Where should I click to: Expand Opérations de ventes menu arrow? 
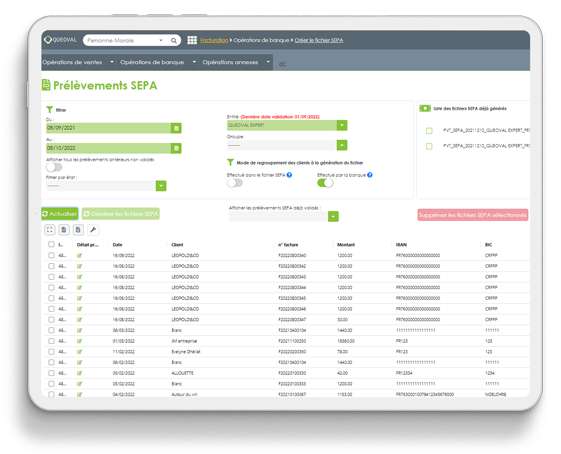[112, 62]
